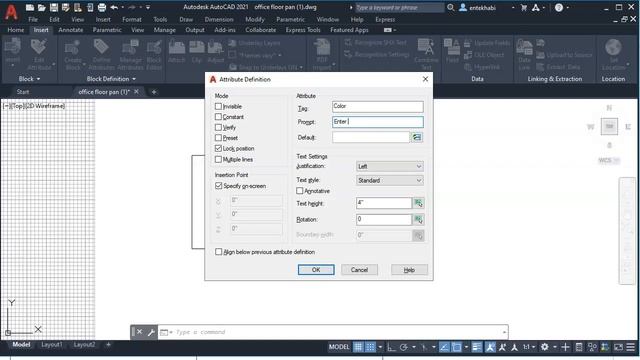Screen dimensions: 640x360
Task: Click Define Attributes ribbon icon
Action: (x=101, y=54)
